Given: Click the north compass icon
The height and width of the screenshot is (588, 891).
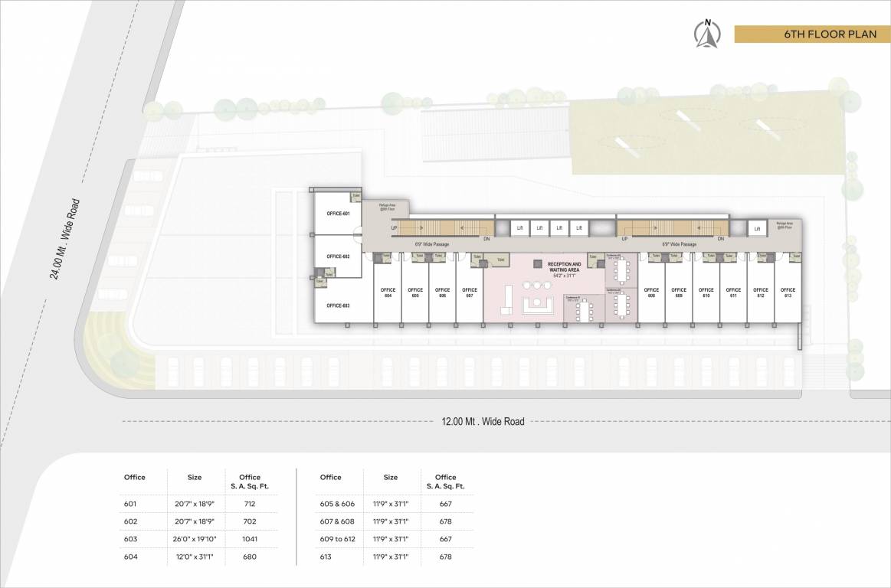Looking at the screenshot, I should [x=707, y=34].
